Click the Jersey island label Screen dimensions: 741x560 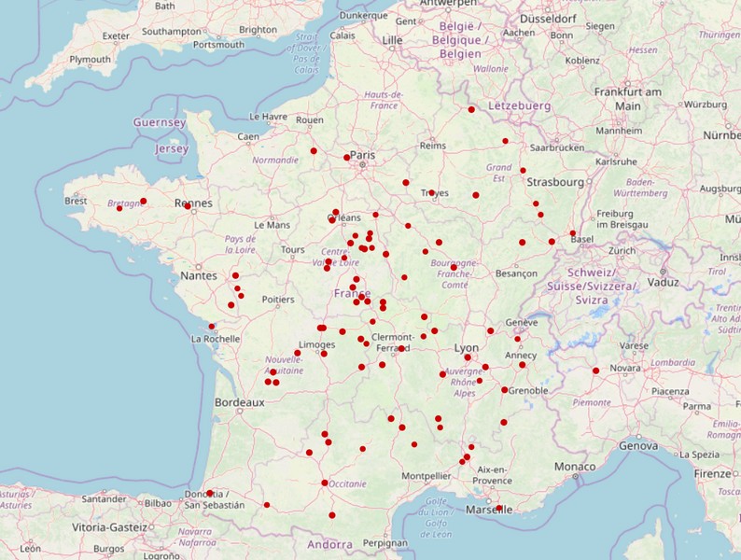[172, 148]
